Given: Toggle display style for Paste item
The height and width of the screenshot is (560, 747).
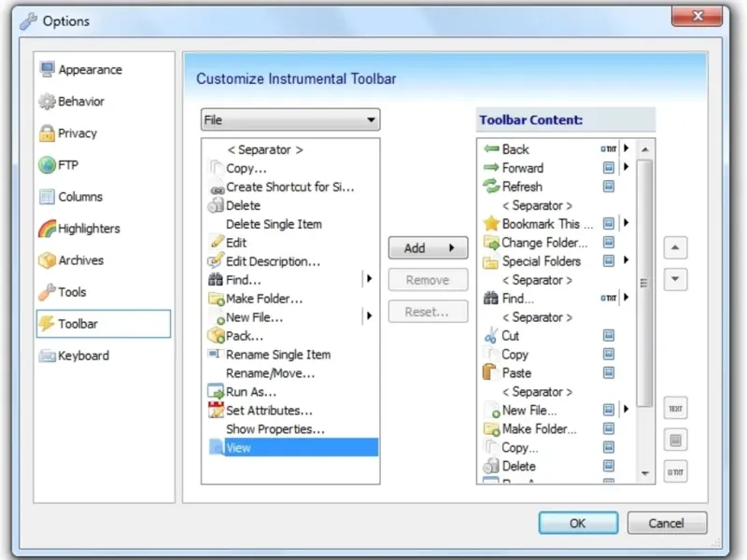Looking at the screenshot, I should pos(609,372).
